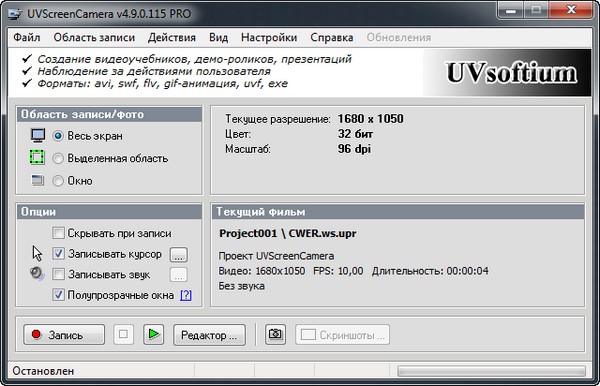Select the Выделенная область radio button
The image size is (600, 386).
(x=58, y=158)
